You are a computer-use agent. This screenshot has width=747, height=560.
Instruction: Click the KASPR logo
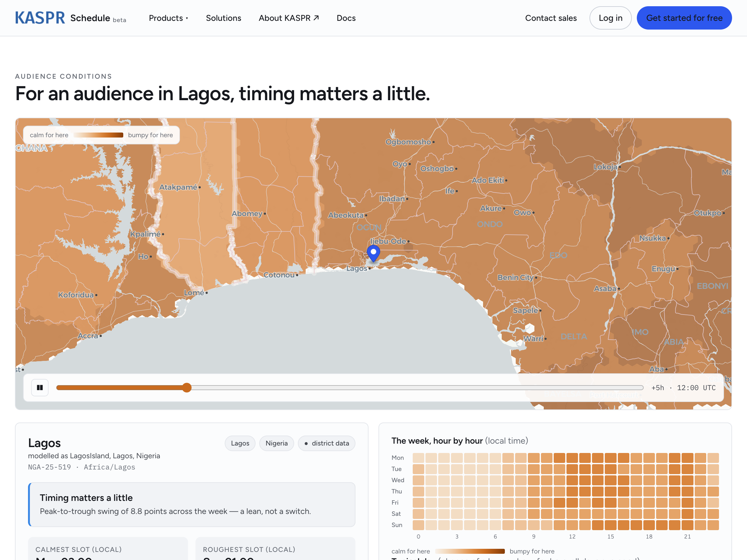tap(40, 18)
